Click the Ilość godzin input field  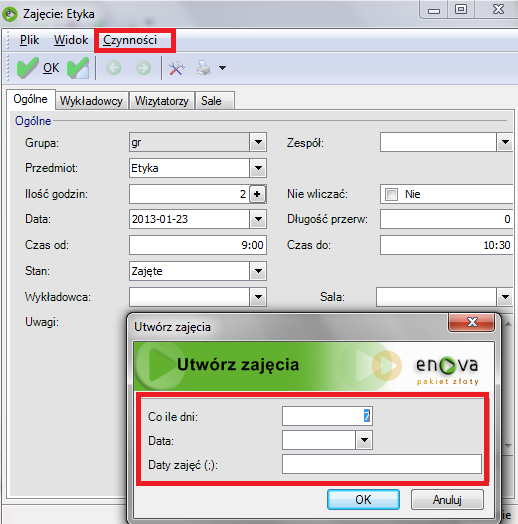point(189,194)
